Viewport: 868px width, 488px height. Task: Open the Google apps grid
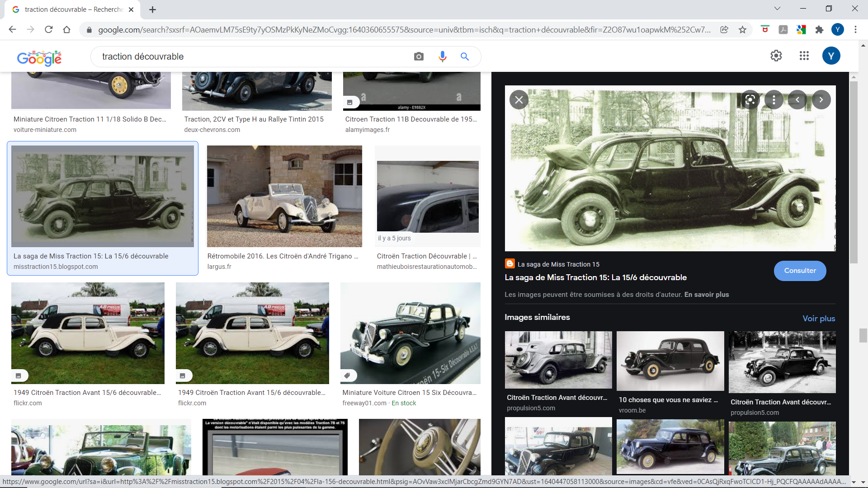coord(804,56)
